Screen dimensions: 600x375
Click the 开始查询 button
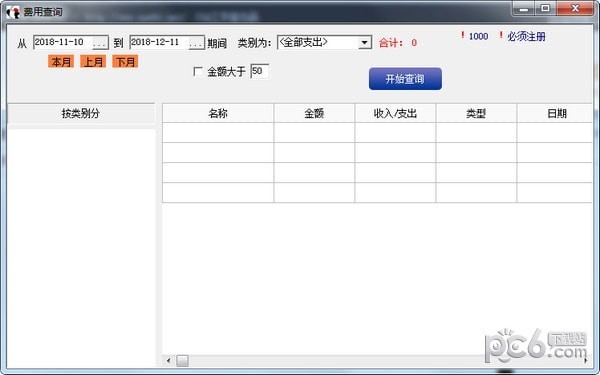(405, 79)
